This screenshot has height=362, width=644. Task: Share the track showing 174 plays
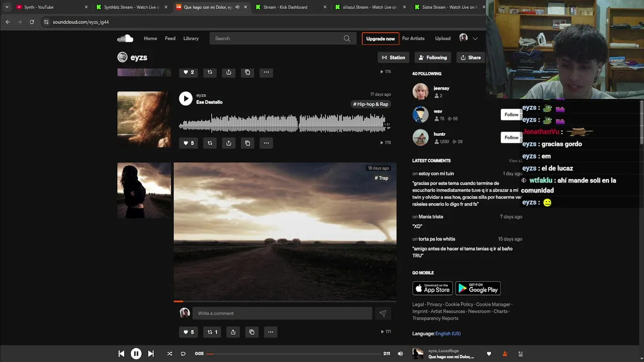pyautogui.click(x=228, y=72)
